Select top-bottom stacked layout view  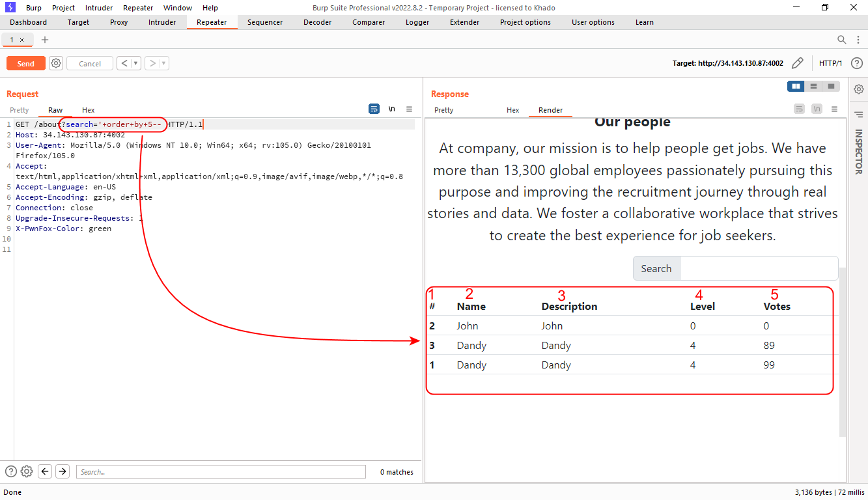pos(813,87)
